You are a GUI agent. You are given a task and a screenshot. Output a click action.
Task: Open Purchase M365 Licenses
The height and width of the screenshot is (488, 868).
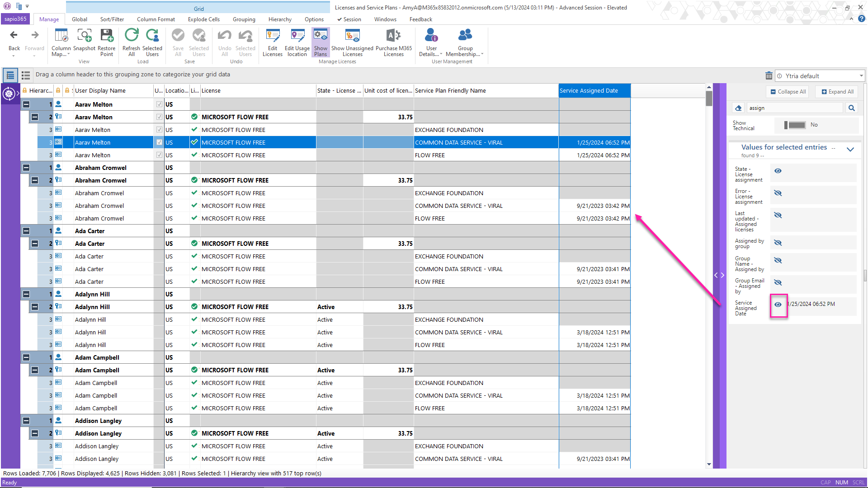point(394,42)
